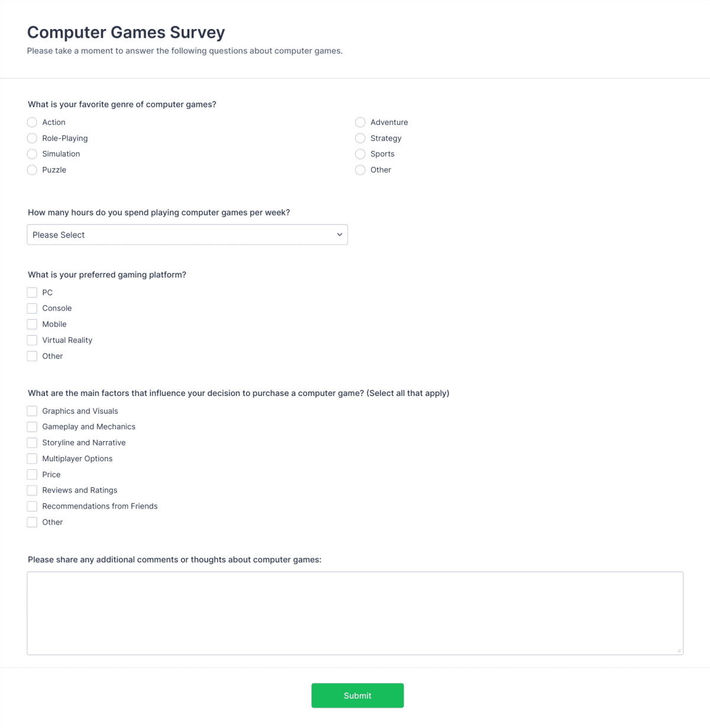
Task: Select the Adventure genre option
Action: (360, 122)
